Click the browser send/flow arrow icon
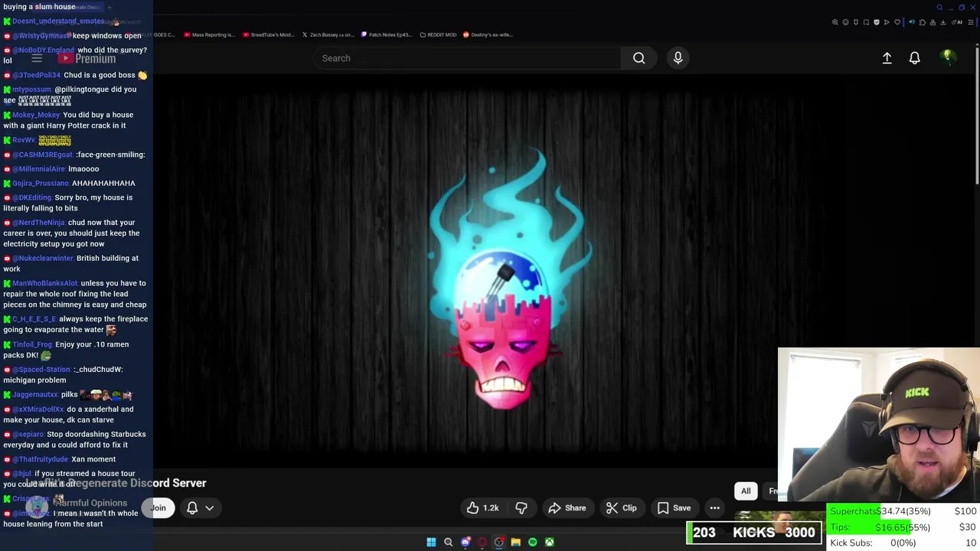 point(887,22)
